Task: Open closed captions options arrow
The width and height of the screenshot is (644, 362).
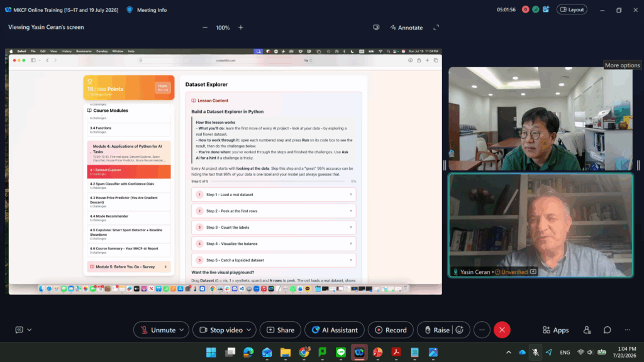Action: pos(30,330)
